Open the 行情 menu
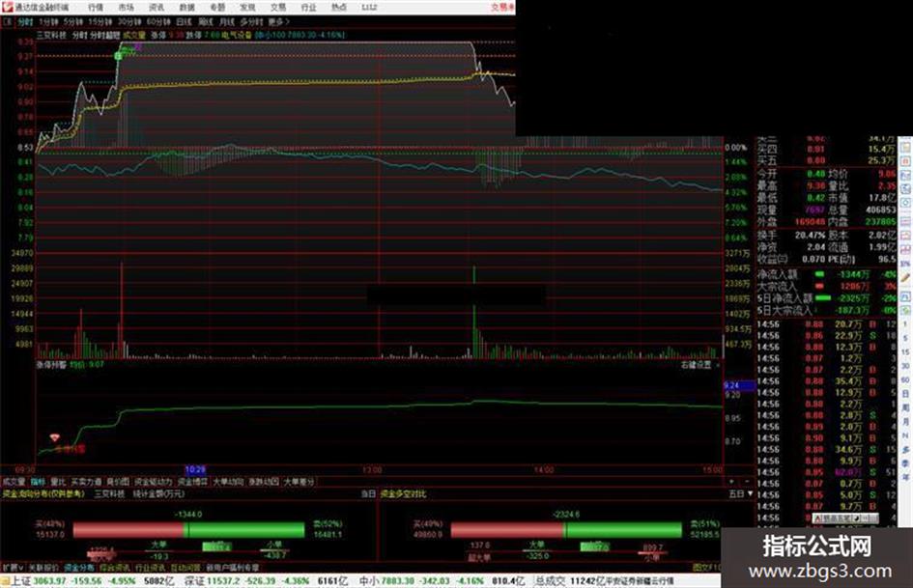This screenshot has height=588, width=913. [96, 7]
